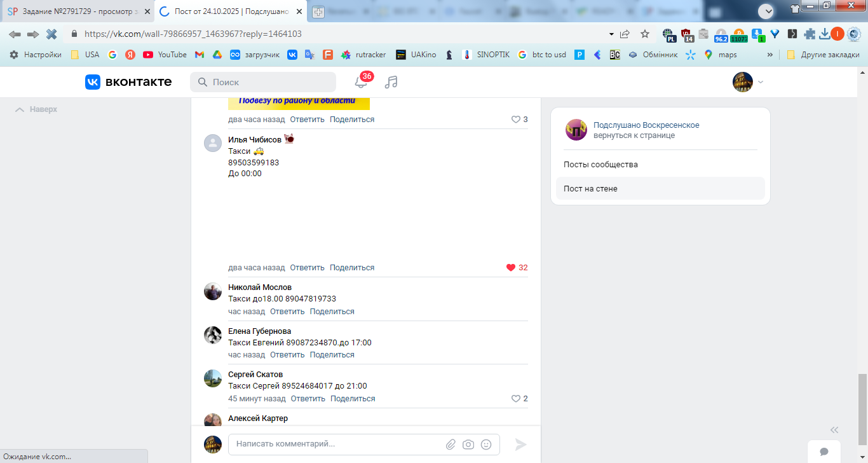
Task: Open the Google Maps bookmark
Action: click(721, 55)
